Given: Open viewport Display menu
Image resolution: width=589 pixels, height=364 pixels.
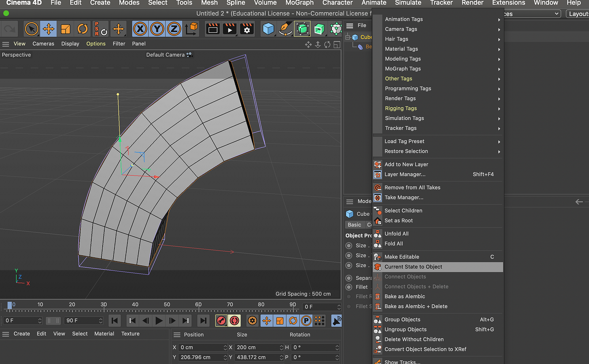Looking at the screenshot, I should [x=70, y=44].
